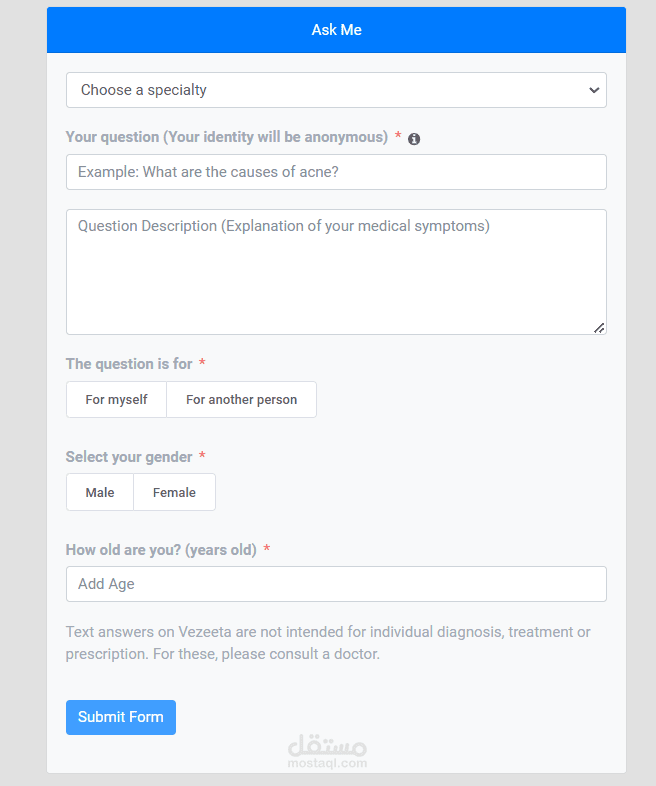Viewport: 656px width, 786px height.
Task: Select Female as gender
Action: tap(174, 493)
